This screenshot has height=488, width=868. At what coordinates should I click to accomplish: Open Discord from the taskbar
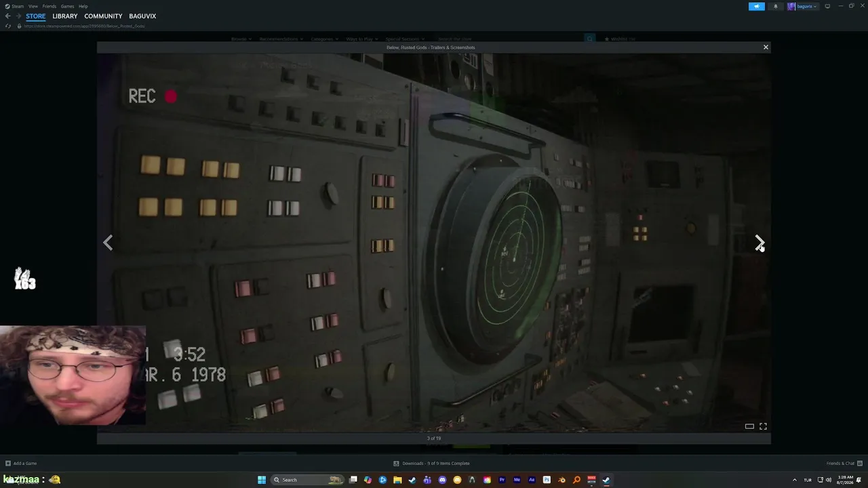(442, 480)
